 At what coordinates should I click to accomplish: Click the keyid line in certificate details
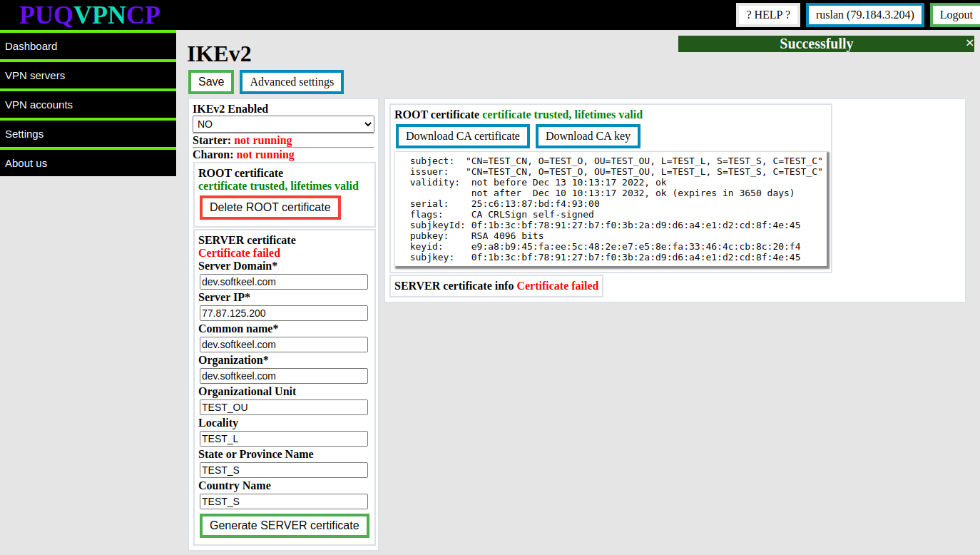tap(605, 247)
